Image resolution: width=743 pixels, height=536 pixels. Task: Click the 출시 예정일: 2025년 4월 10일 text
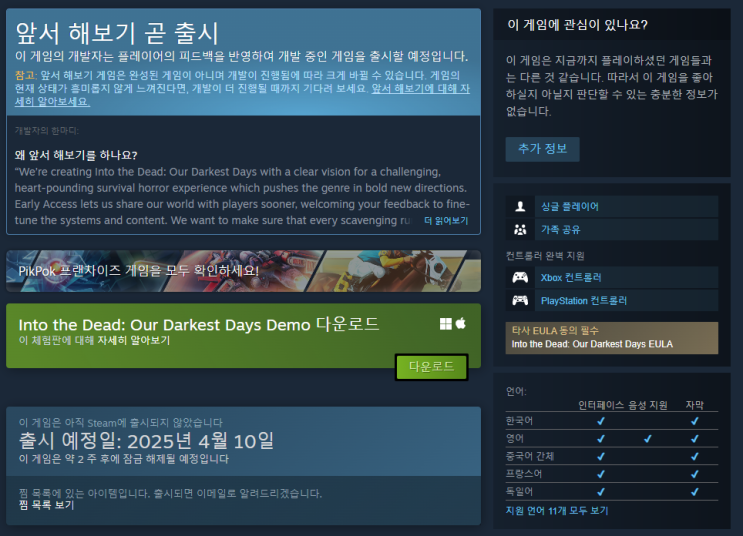(x=146, y=441)
